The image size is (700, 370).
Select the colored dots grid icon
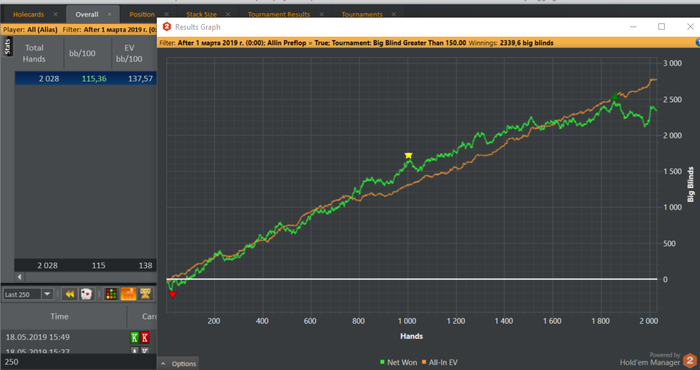coord(111,294)
